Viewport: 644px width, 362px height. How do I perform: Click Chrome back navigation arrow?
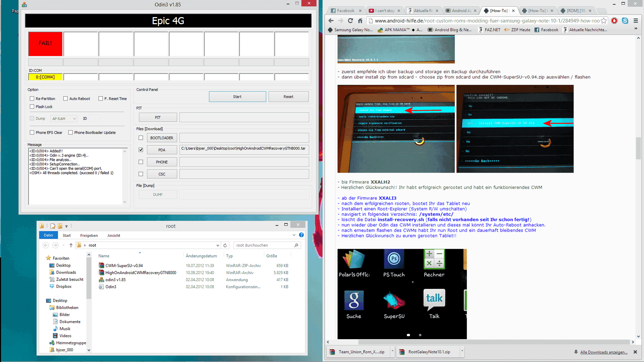pos(331,21)
